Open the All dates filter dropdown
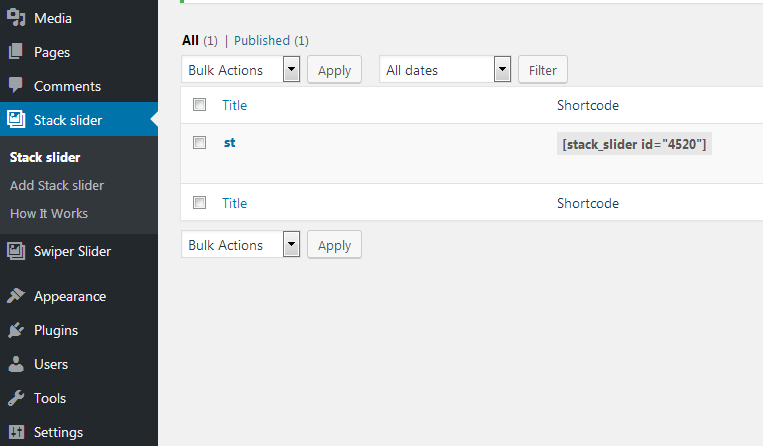Image resolution: width=763 pixels, height=446 pixels. pos(445,70)
